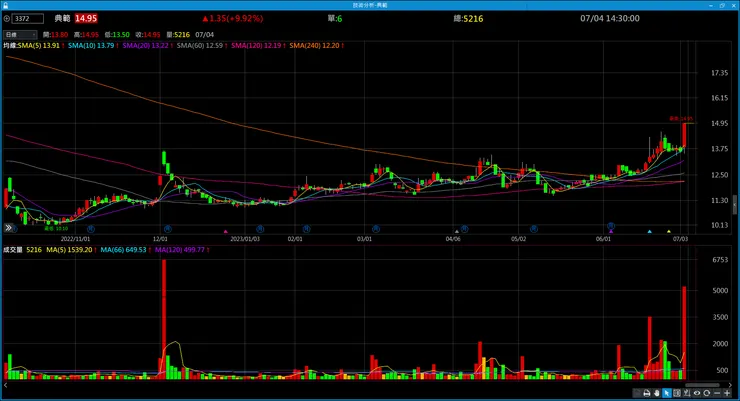Click the yellow triangle event marker
The width and height of the screenshot is (740, 401).
pyautogui.click(x=669, y=232)
